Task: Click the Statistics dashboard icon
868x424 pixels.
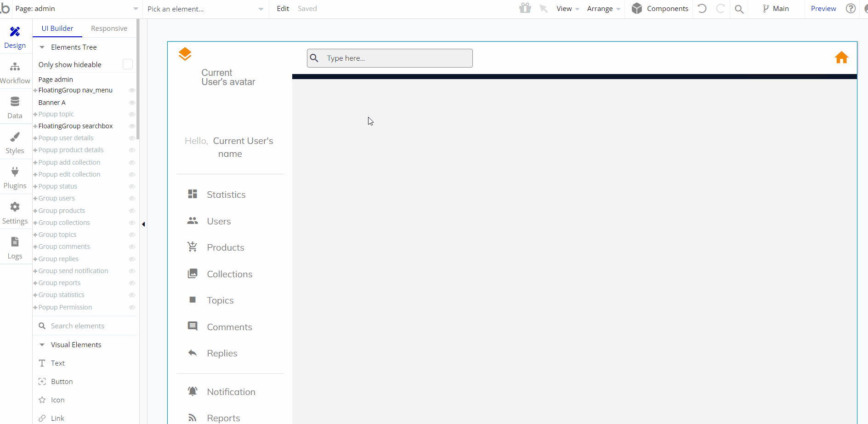Action: coord(193,194)
